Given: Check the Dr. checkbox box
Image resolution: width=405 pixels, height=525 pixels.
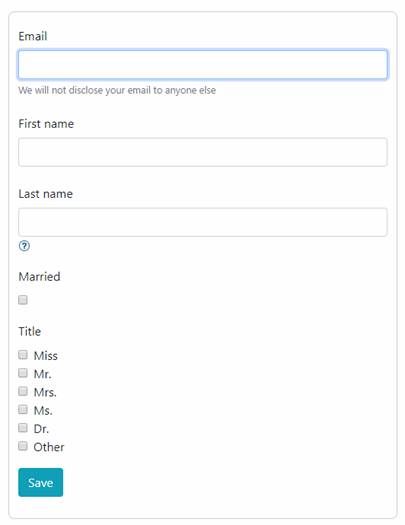Looking at the screenshot, I should click(23, 428).
